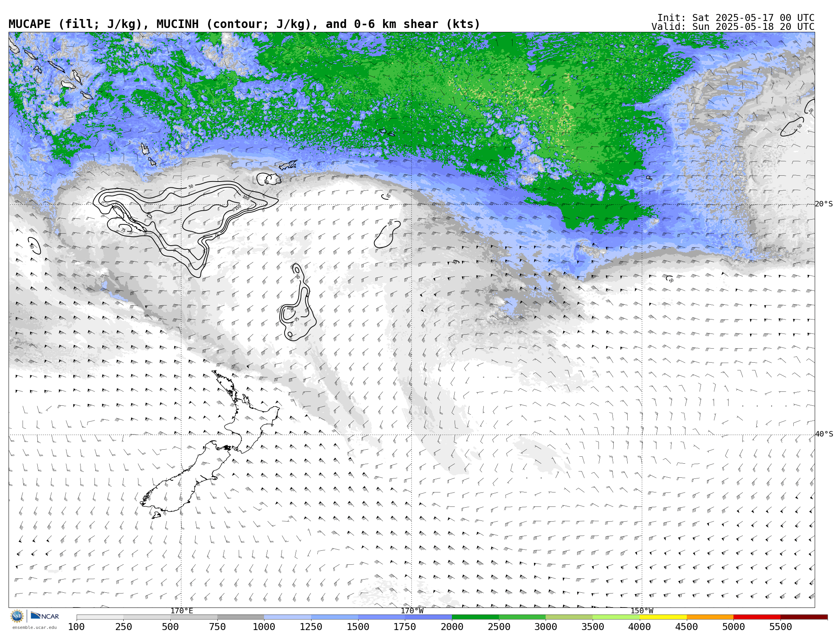Click the colorbar label 3000
This screenshot has width=840, height=632.
(546, 627)
